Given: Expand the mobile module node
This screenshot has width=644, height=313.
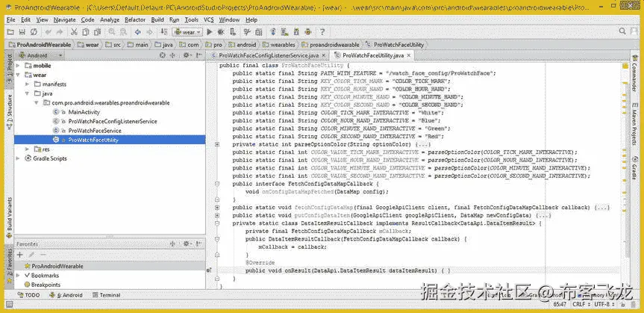Looking at the screenshot, I should pos(18,66).
